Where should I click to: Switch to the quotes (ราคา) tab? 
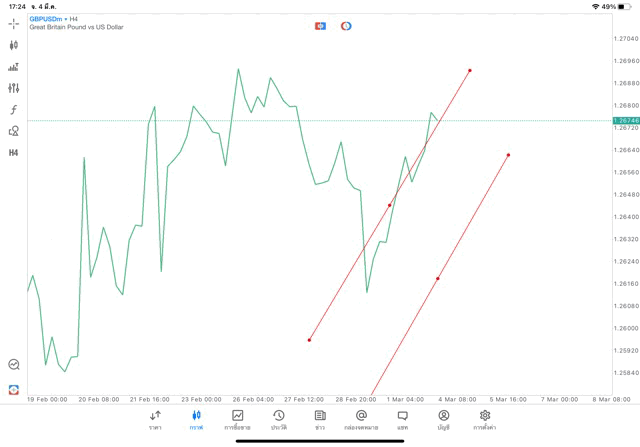pyautogui.click(x=155, y=419)
